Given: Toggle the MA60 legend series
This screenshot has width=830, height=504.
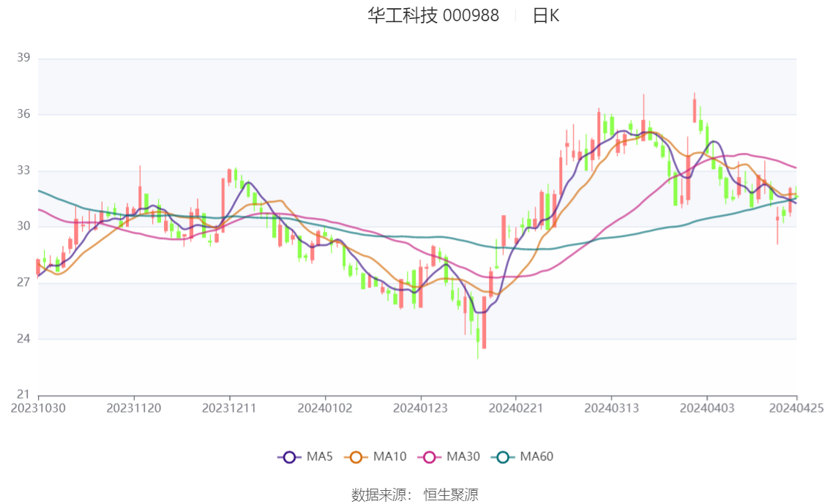Looking at the screenshot, I should pyautogui.click(x=523, y=456).
